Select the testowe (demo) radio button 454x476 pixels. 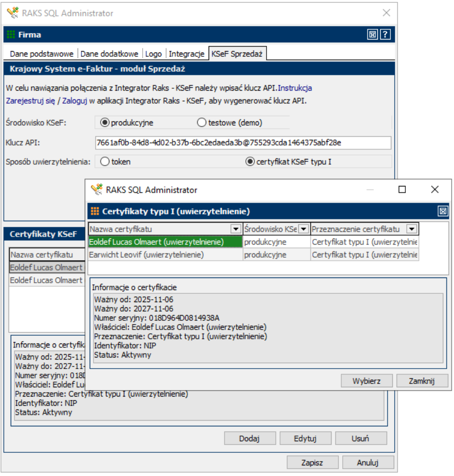pos(201,123)
